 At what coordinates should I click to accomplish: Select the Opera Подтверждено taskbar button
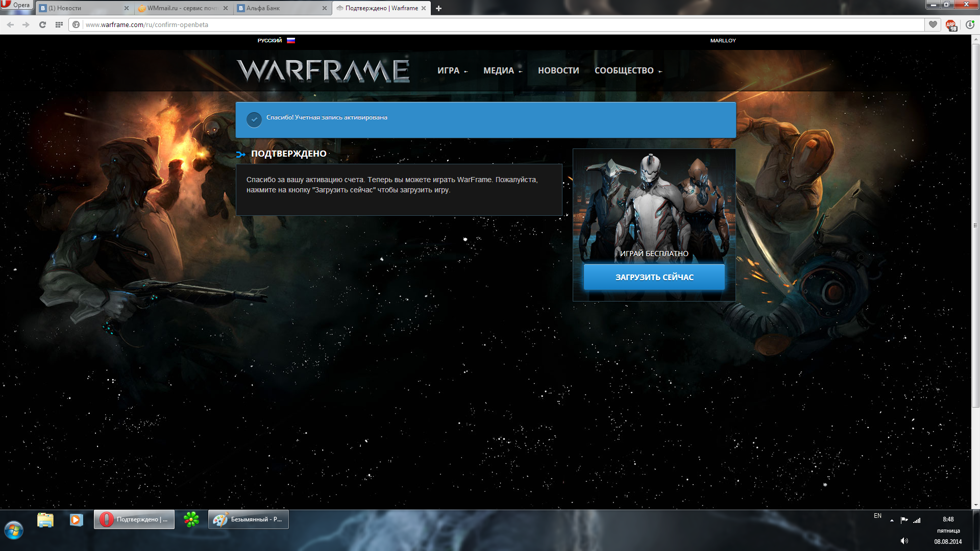click(x=134, y=519)
